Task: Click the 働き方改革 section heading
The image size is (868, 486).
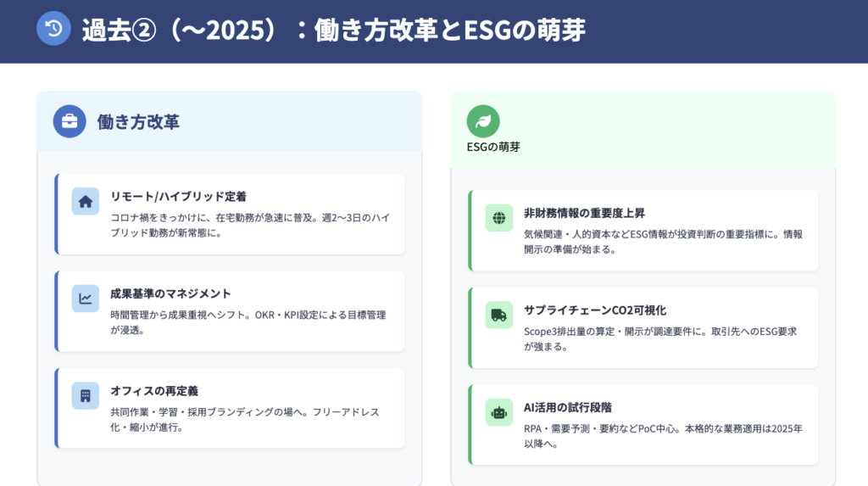Action: 138,121
